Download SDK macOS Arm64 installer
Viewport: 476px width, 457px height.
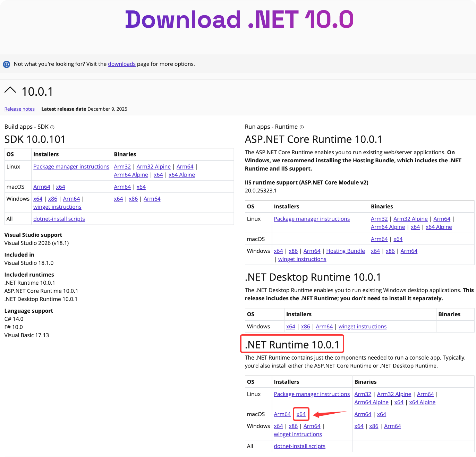coord(42,187)
